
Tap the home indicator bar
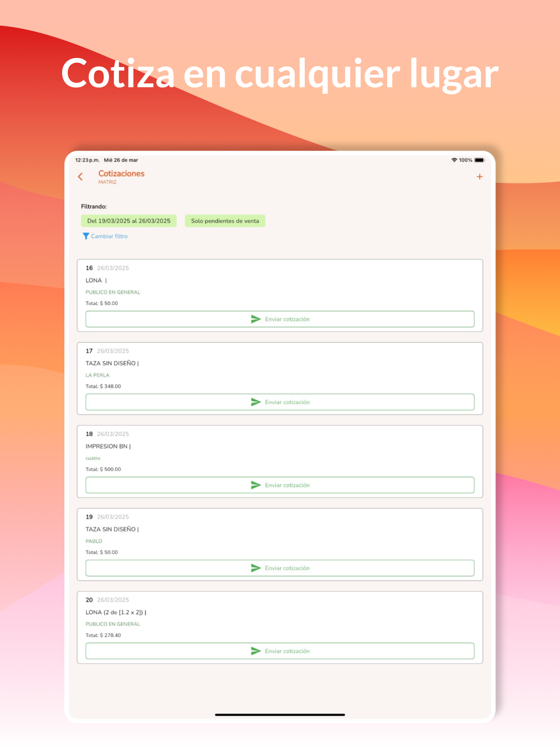click(x=280, y=714)
